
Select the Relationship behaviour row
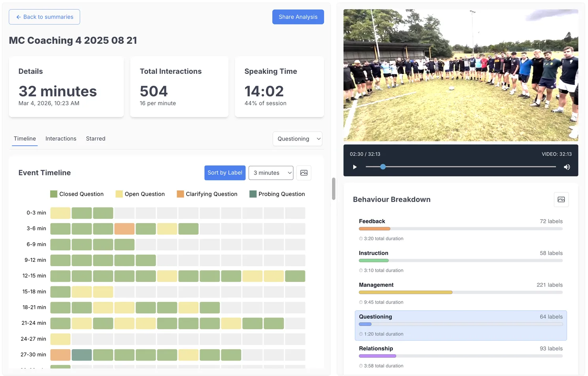pyautogui.click(x=461, y=357)
